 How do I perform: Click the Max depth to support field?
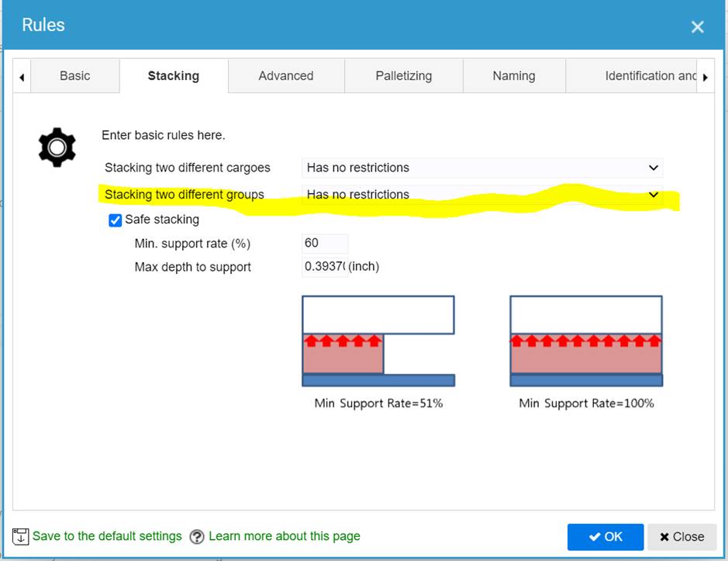coord(325,267)
